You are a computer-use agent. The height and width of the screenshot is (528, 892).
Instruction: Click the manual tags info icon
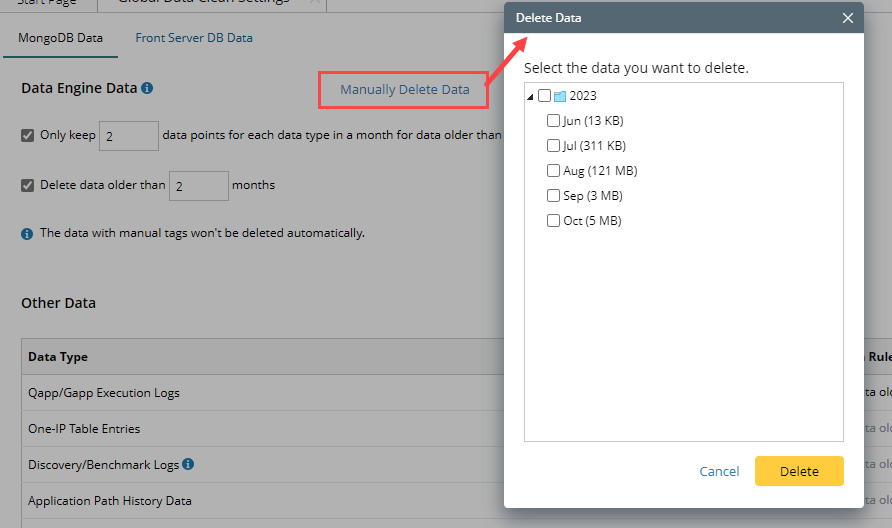(27, 233)
